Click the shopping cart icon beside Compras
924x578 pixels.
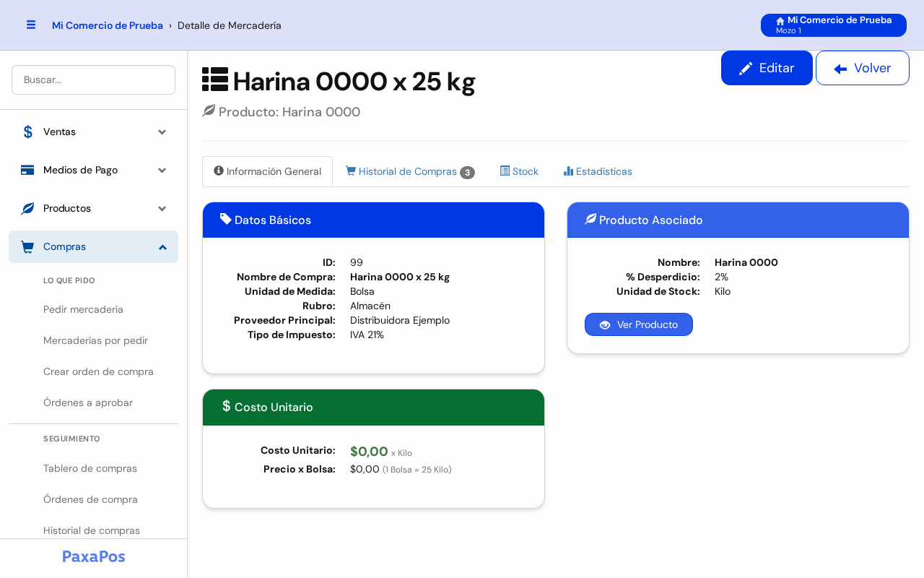[x=27, y=247]
